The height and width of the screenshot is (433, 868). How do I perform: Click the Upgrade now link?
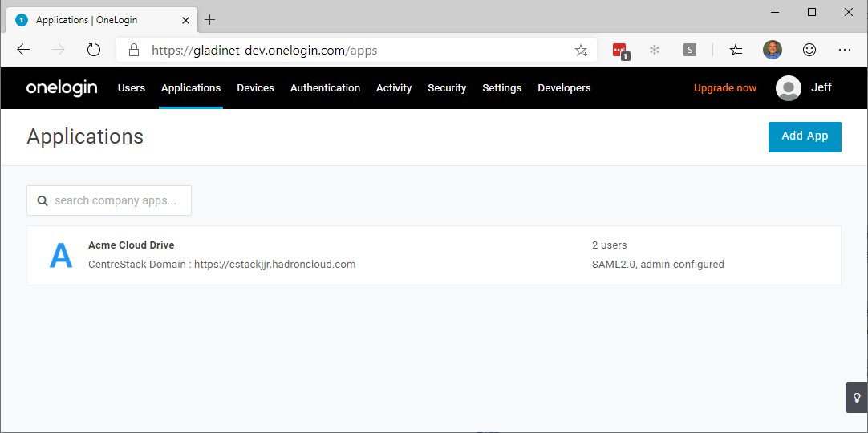pos(724,88)
